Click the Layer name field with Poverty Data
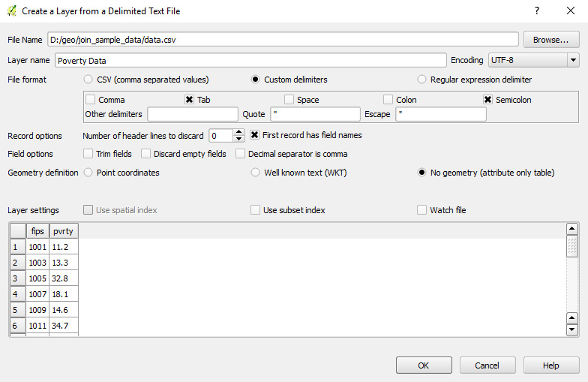588x382 pixels. point(250,60)
